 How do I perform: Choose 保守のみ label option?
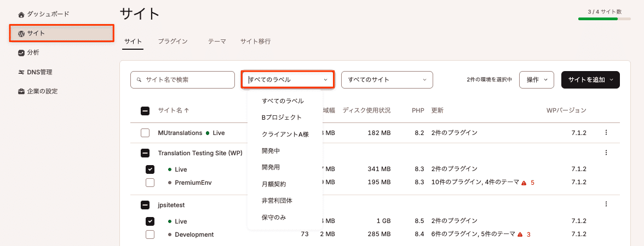pyautogui.click(x=274, y=218)
